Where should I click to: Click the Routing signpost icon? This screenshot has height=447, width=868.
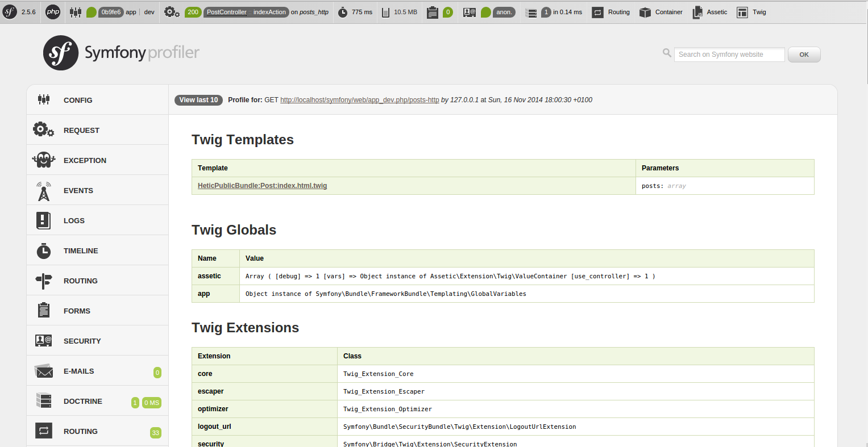44,281
